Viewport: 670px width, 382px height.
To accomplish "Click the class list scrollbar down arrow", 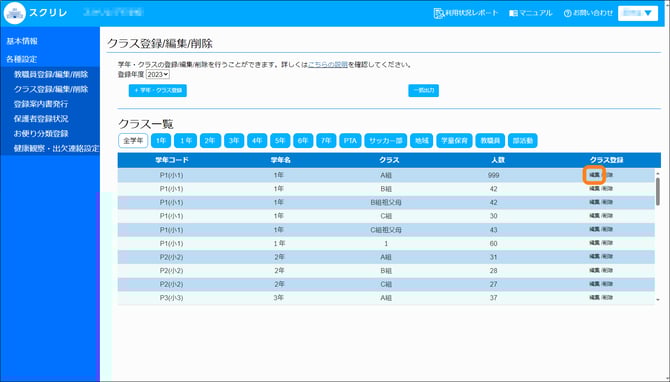I will [x=658, y=300].
